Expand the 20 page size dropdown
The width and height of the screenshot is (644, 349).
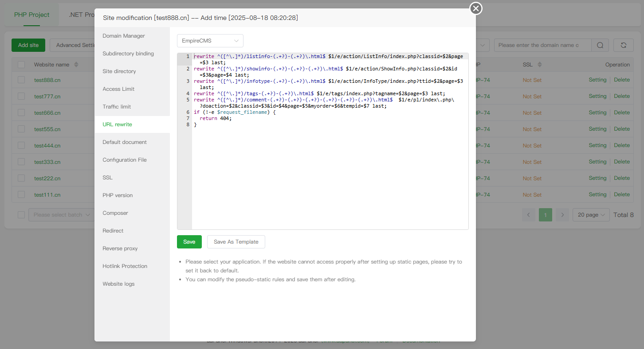591,215
